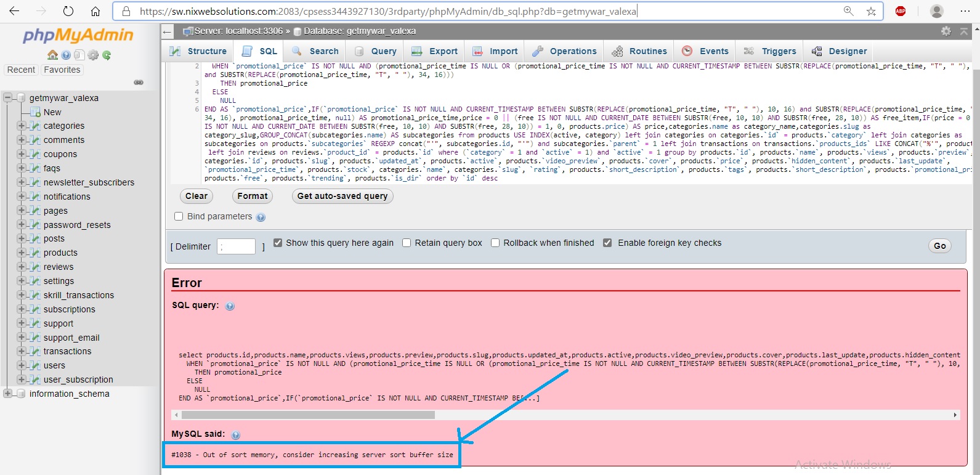Viewport: 980px width, 475px height.
Task: Open skrill_transactions table link
Action: pyautogui.click(x=79, y=295)
